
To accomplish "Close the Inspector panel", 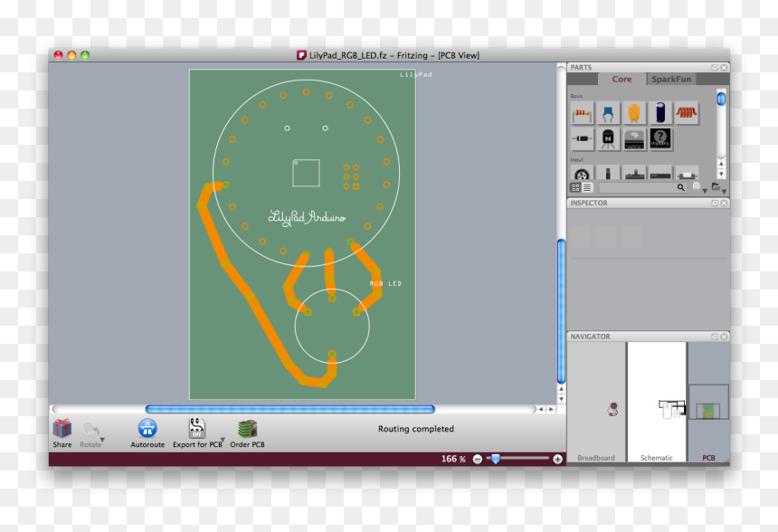I will coord(724,203).
